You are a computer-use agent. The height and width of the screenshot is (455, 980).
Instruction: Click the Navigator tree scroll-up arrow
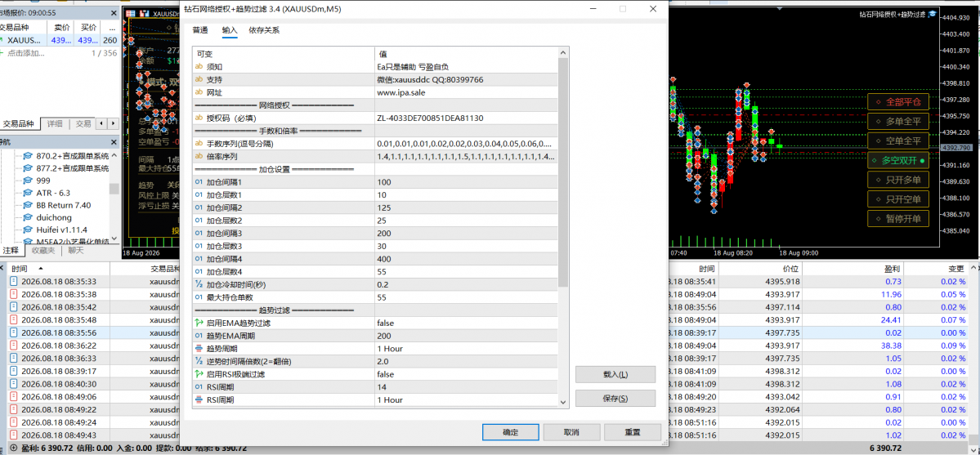pos(114,155)
